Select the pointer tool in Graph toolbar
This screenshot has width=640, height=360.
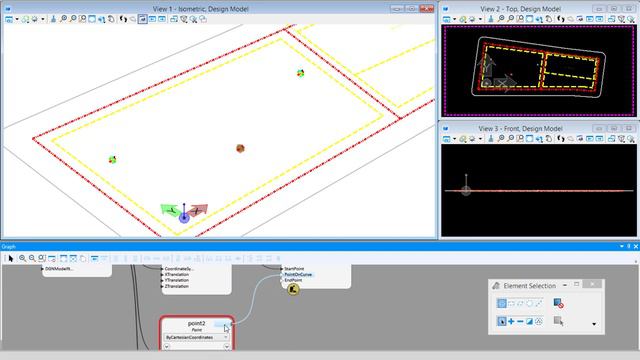click(11, 258)
